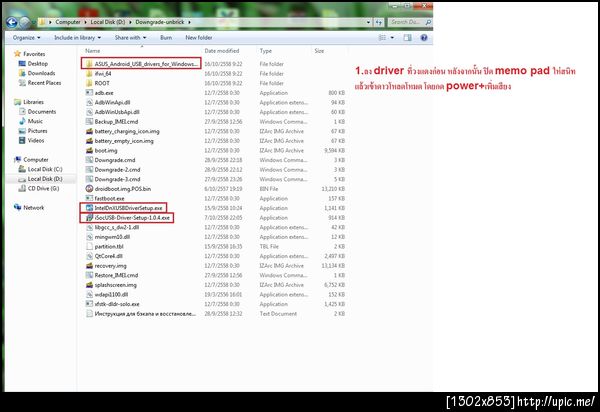Viewport: 600px width, 412px height.
Task: Select the partition.tbl file icon
Action: [x=89, y=246]
